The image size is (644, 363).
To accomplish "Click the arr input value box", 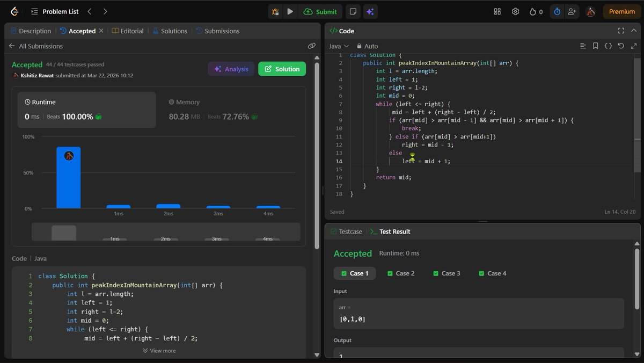I will point(479,314).
